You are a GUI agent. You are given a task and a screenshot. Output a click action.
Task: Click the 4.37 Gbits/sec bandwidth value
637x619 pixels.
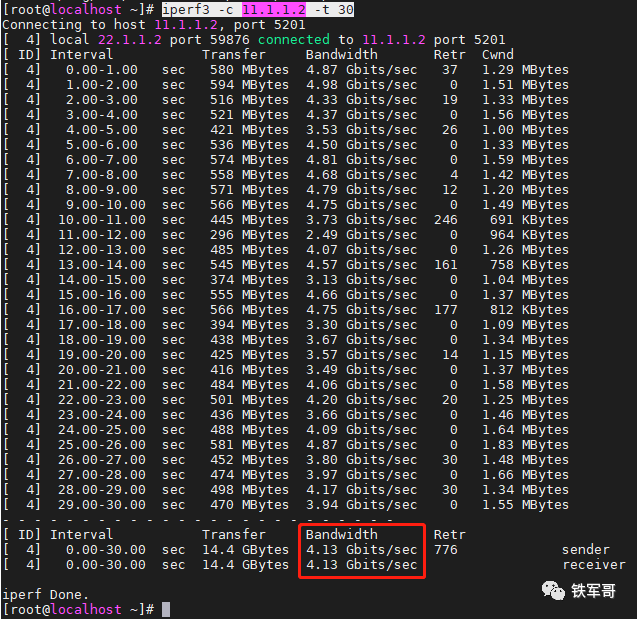tap(362, 115)
